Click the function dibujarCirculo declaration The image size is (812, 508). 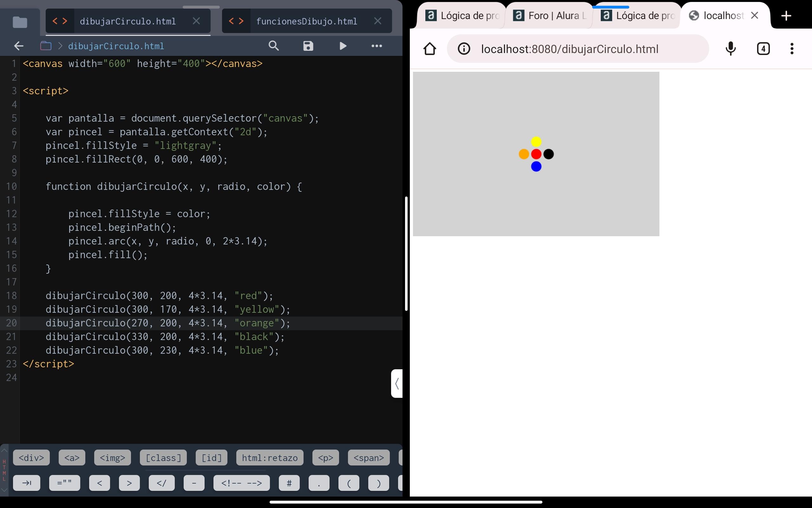pyautogui.click(x=174, y=186)
